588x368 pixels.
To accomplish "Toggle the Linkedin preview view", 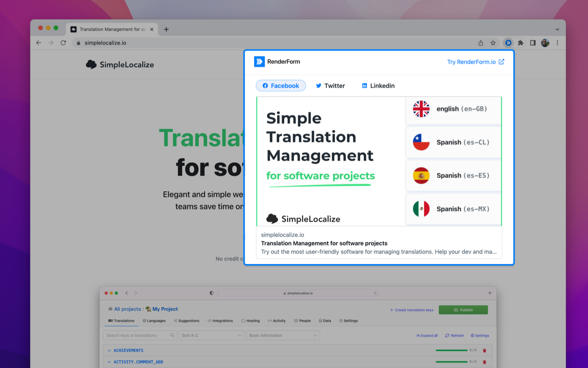I will (x=378, y=86).
